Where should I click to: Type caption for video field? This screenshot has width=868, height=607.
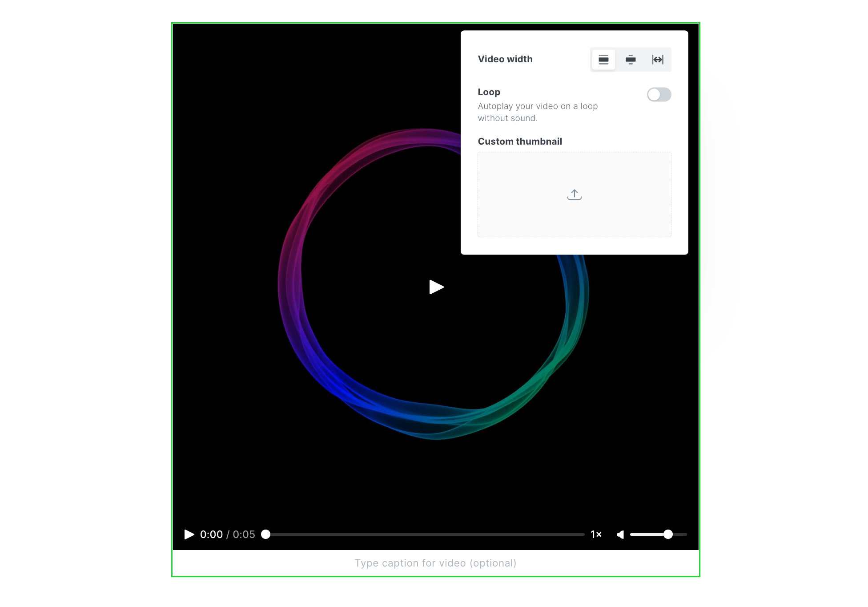pos(435,563)
